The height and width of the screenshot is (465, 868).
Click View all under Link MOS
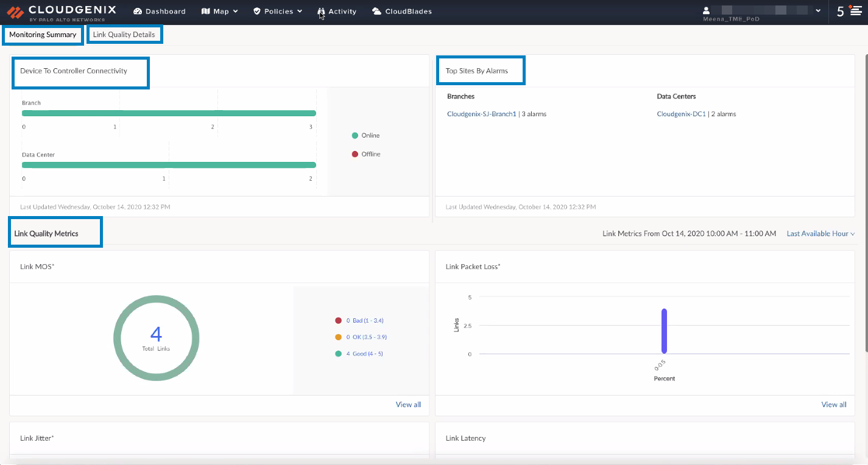pos(408,405)
